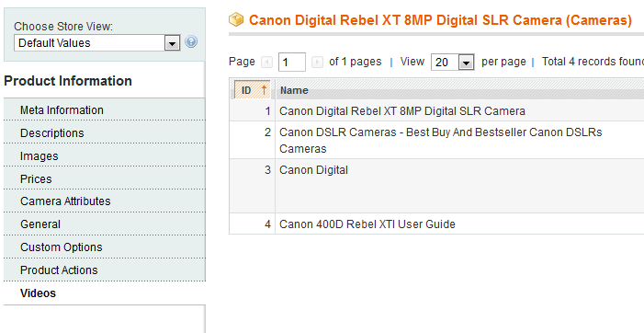The height and width of the screenshot is (333, 644).
Task: Click the page number input field
Action: click(291, 62)
